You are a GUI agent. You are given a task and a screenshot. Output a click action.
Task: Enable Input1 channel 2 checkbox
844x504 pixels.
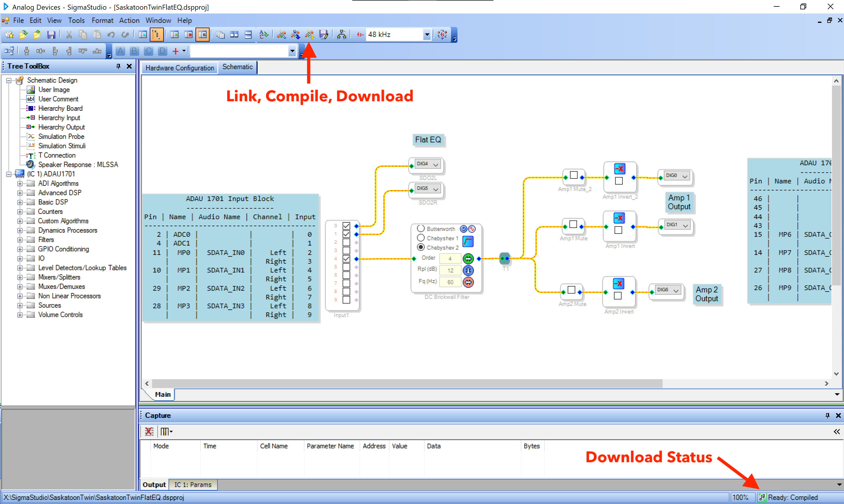[346, 243]
